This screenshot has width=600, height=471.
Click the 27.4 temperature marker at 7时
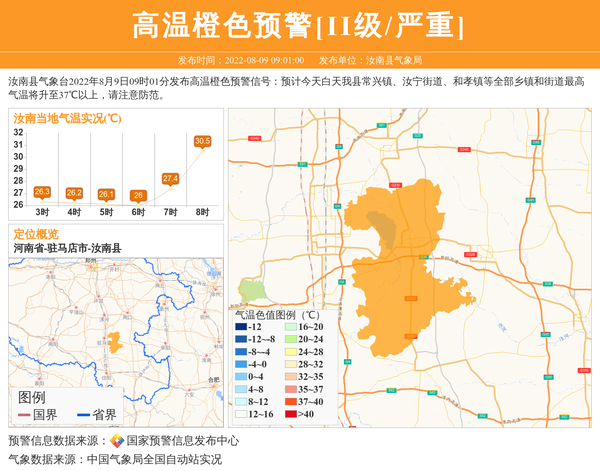click(x=170, y=178)
